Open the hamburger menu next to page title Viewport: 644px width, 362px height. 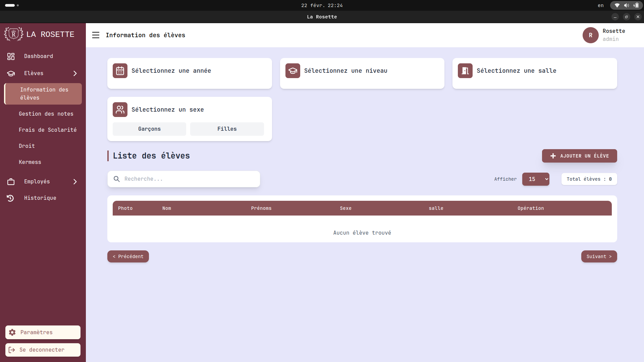tap(96, 35)
